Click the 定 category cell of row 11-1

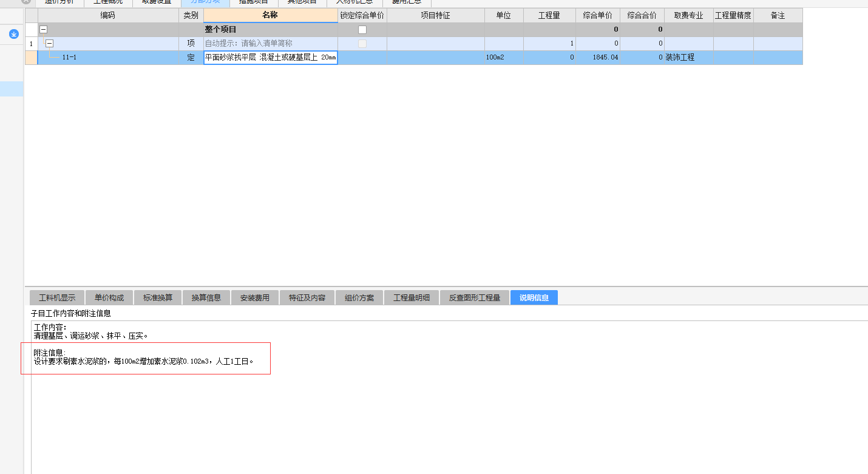point(191,58)
